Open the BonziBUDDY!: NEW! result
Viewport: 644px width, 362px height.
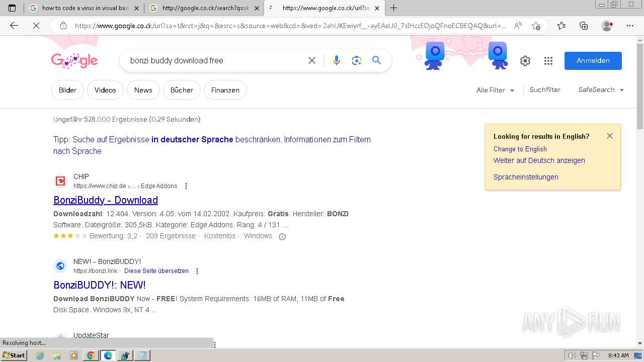100,285
